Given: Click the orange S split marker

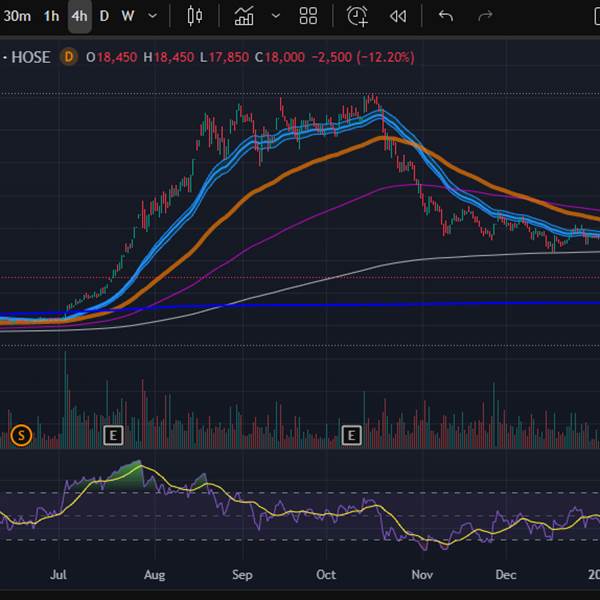Looking at the screenshot, I should point(21,435).
